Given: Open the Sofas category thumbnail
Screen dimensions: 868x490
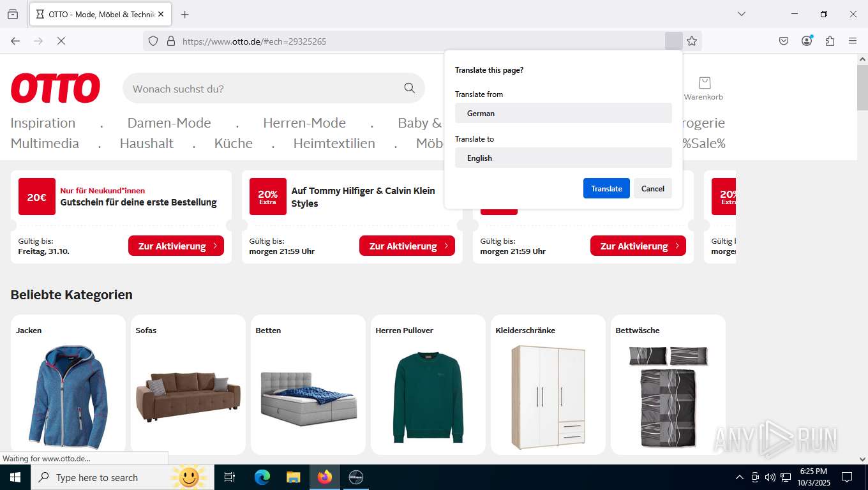Looking at the screenshot, I should 188,385.
